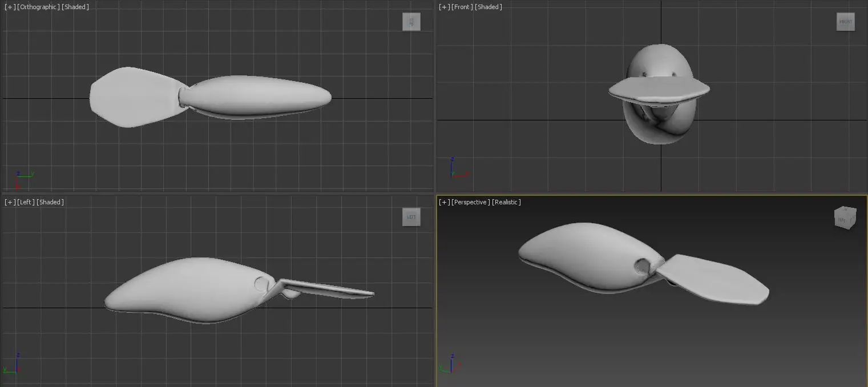The height and width of the screenshot is (387, 868).
Task: Open the Realistic shading menu
Action: coord(506,202)
